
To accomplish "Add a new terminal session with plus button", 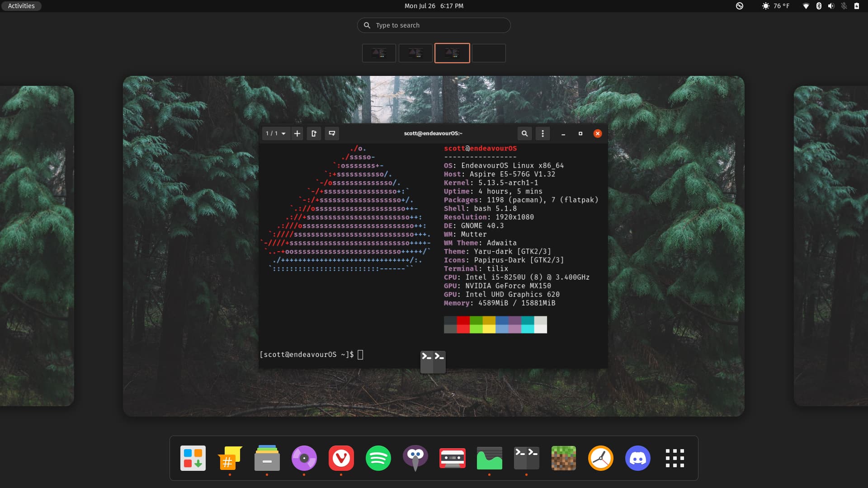I will [297, 133].
